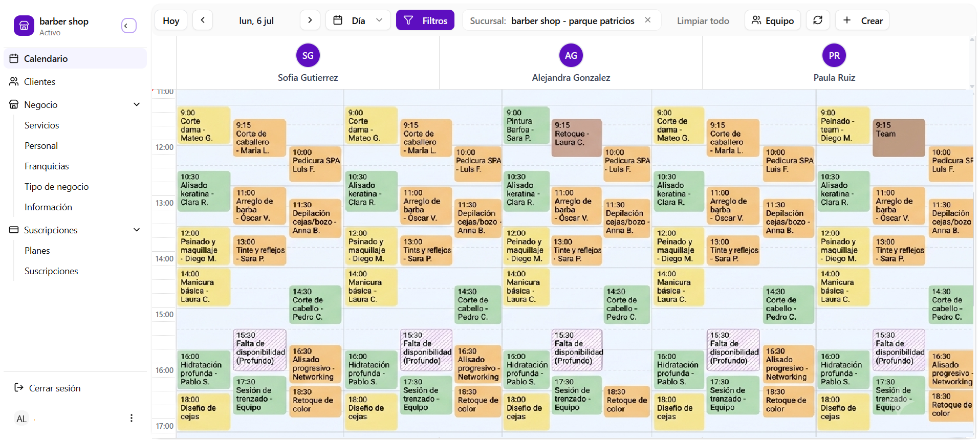The width and height of the screenshot is (980, 440).
Task: Collapse the sidebar with the chevron button
Action: pyautogui.click(x=129, y=26)
